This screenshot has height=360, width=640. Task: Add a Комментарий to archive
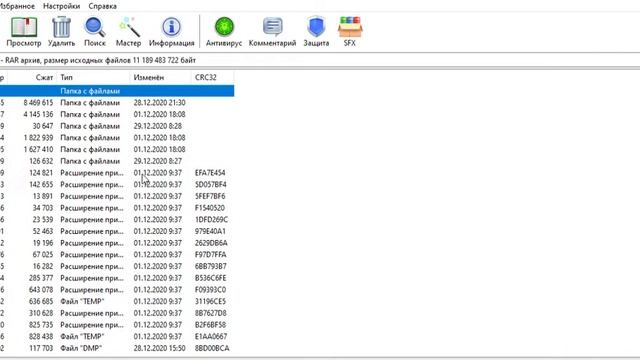coord(272,31)
